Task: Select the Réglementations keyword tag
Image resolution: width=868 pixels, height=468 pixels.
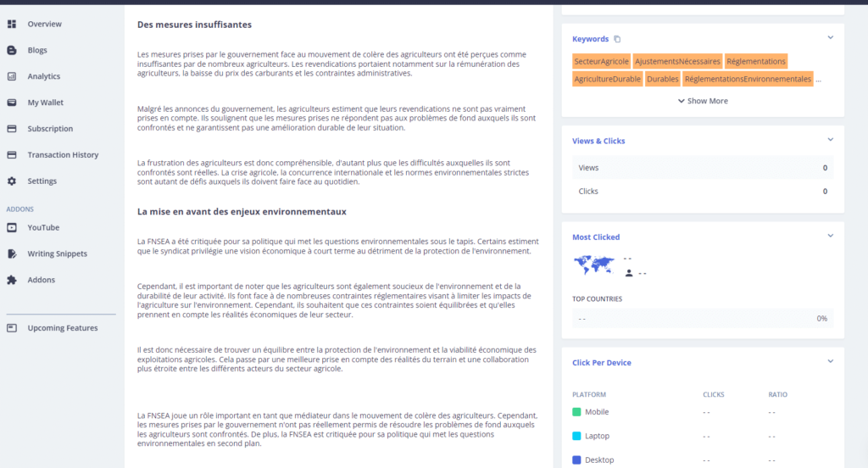Action: [756, 62]
